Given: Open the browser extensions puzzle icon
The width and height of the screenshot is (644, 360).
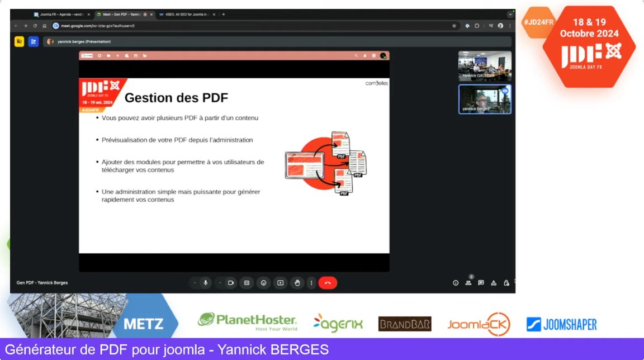Looking at the screenshot, I should 477,26.
